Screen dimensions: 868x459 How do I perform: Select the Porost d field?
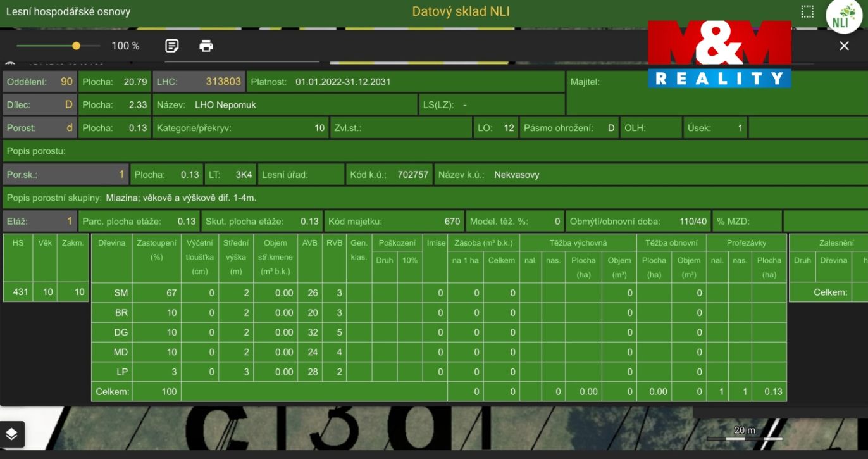pyautogui.click(x=40, y=127)
